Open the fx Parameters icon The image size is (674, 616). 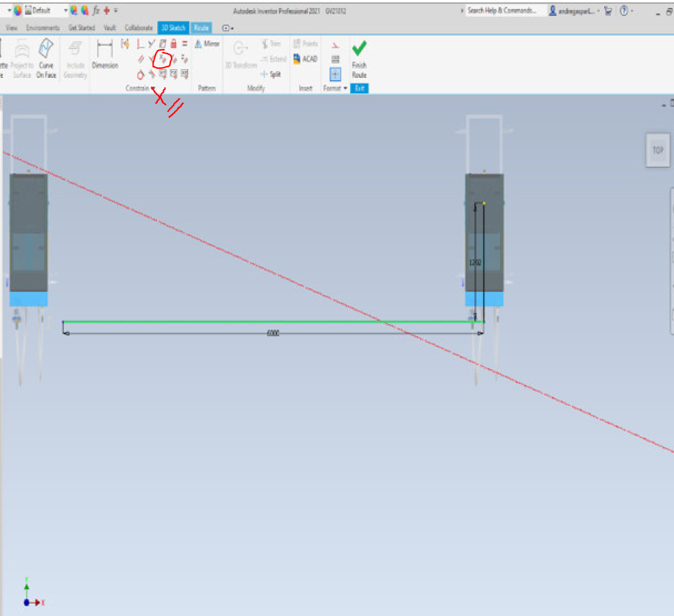(96, 10)
